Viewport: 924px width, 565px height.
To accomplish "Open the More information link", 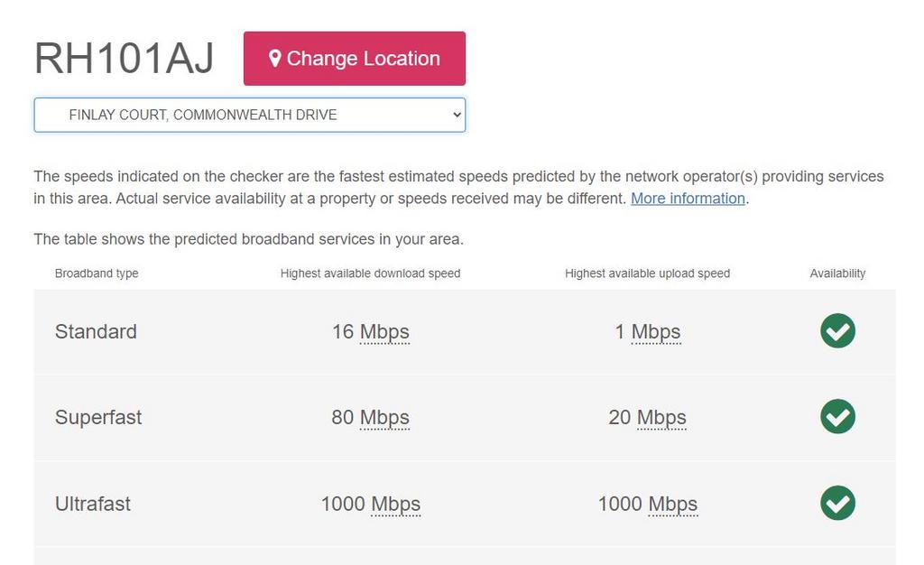I will (688, 199).
